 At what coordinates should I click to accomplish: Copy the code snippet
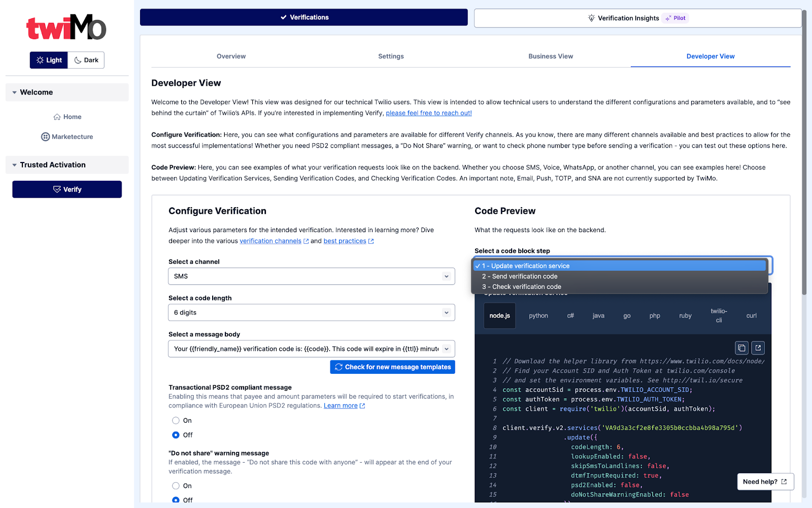(741, 348)
